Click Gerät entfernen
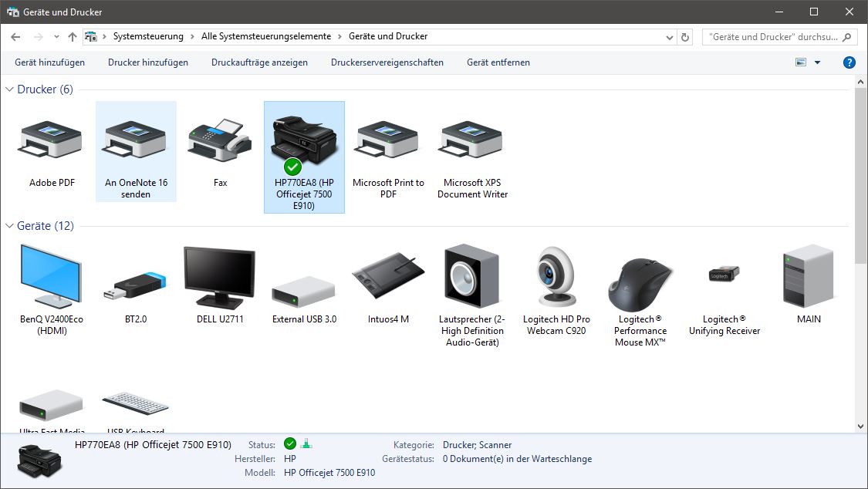This screenshot has height=489, width=868. coord(498,62)
